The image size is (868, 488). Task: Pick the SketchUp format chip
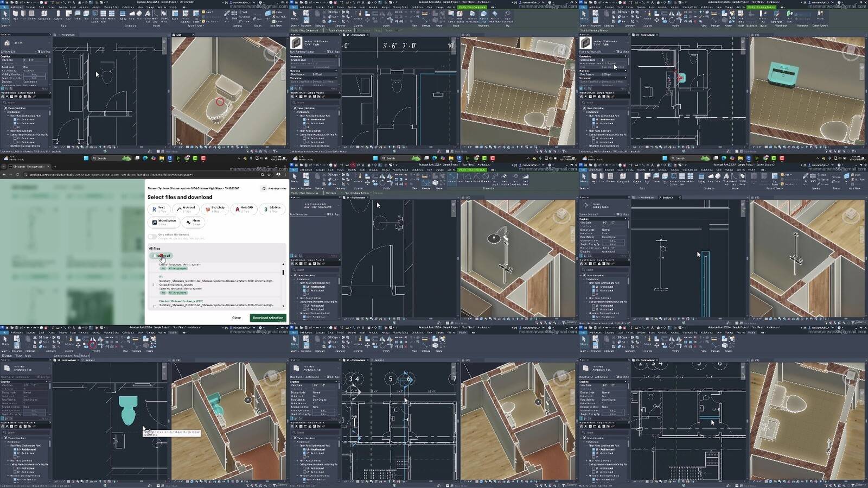coord(215,209)
